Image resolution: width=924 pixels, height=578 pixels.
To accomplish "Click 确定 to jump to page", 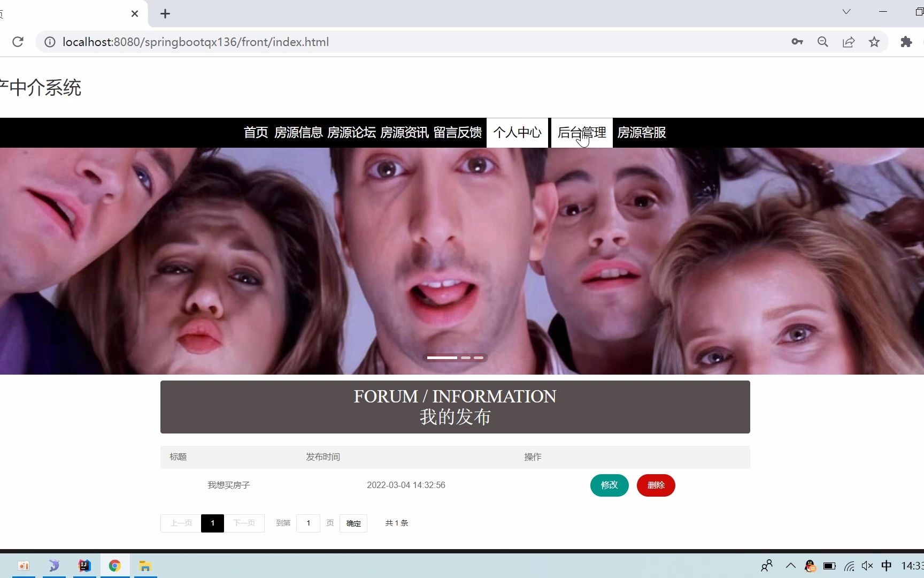I will click(353, 523).
